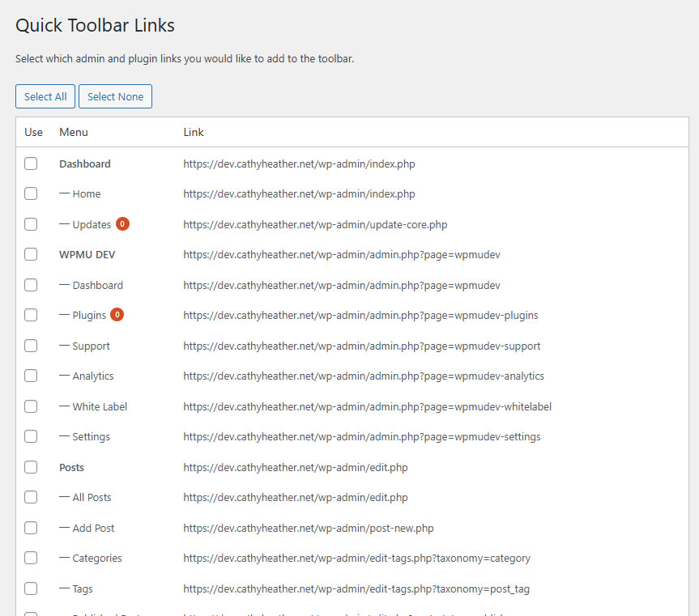Click the Select None button
Image resolution: width=699 pixels, height=616 pixels.
pyautogui.click(x=115, y=96)
